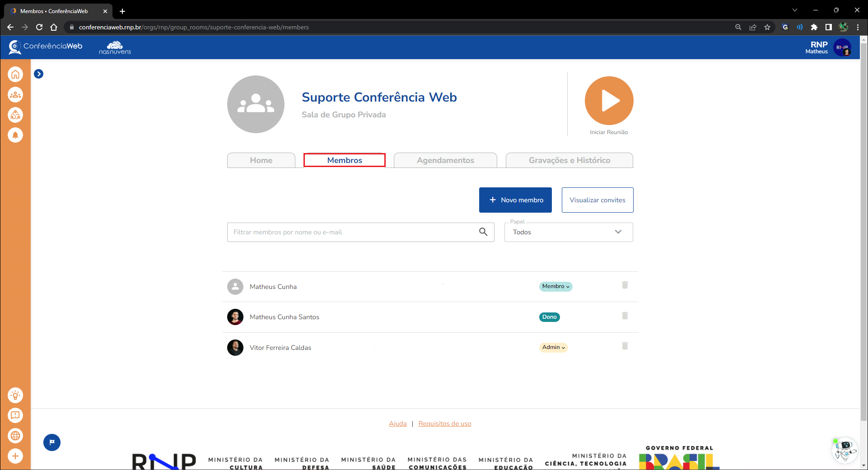Click the trash icon for Vitor Ferreira Caldas
Viewport: 868px width, 470px height.
pos(625,346)
